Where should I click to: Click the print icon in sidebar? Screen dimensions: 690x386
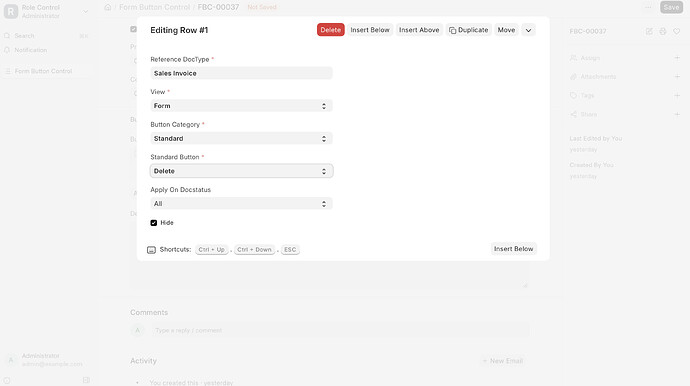[x=663, y=31]
